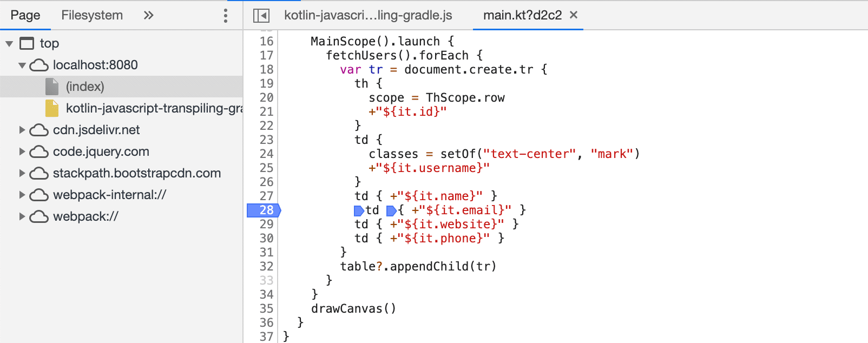Open the more tabs chevron in navigator
868x343 pixels.
click(148, 15)
